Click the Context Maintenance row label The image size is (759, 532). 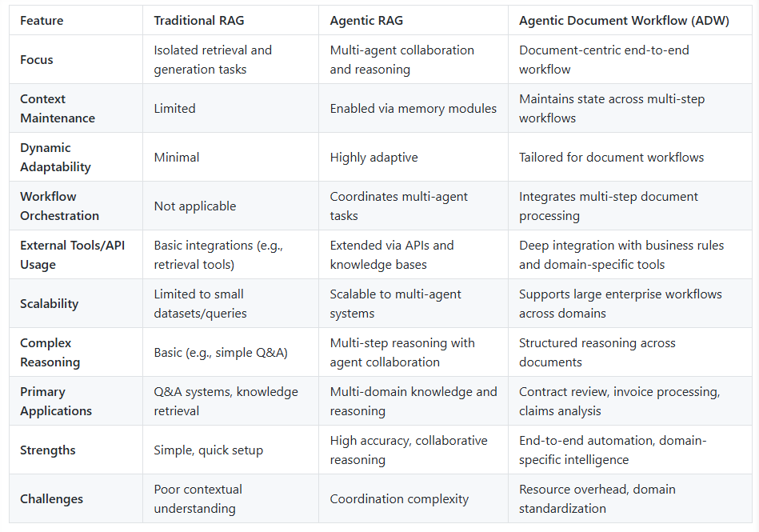(58, 109)
